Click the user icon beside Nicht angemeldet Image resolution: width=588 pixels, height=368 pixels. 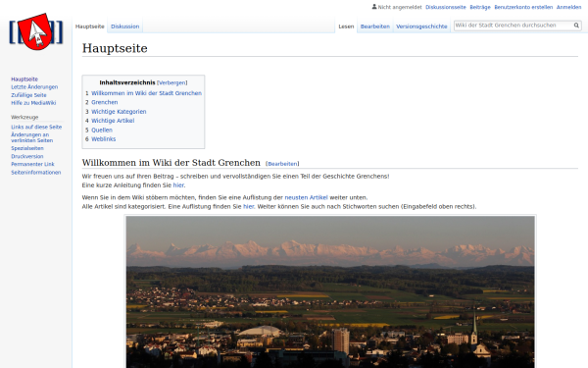tap(374, 7)
